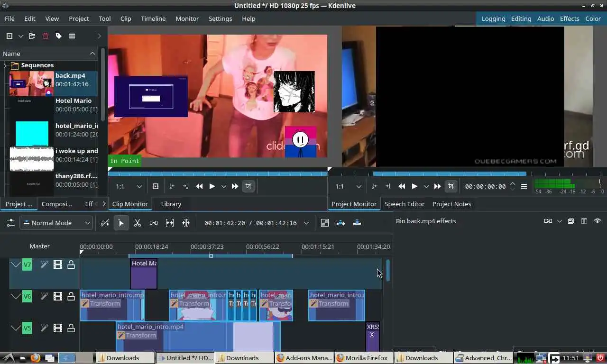Disable effects on track V7 wand icon
The width and height of the screenshot is (607, 364).
[44, 264]
